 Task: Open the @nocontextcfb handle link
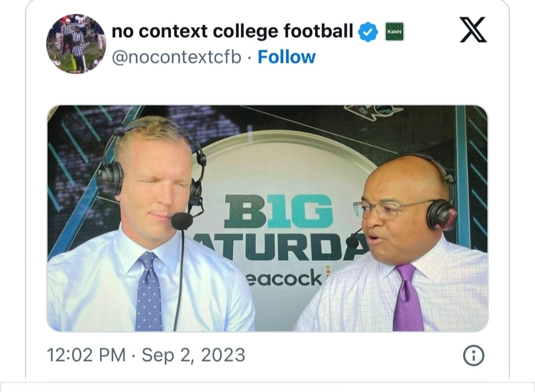176,57
